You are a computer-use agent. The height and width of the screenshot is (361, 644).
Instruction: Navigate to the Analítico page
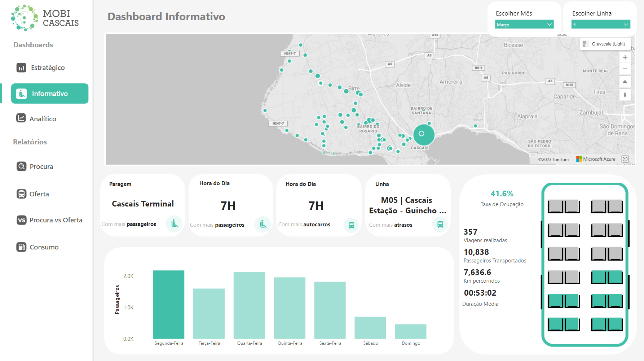[x=43, y=118]
